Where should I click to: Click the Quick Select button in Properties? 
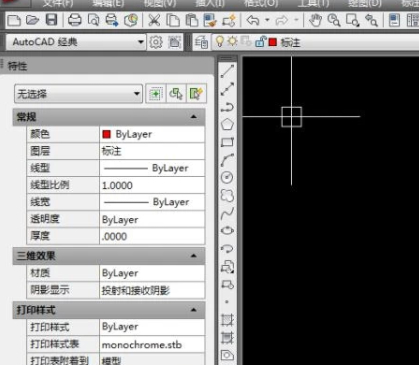[196, 94]
